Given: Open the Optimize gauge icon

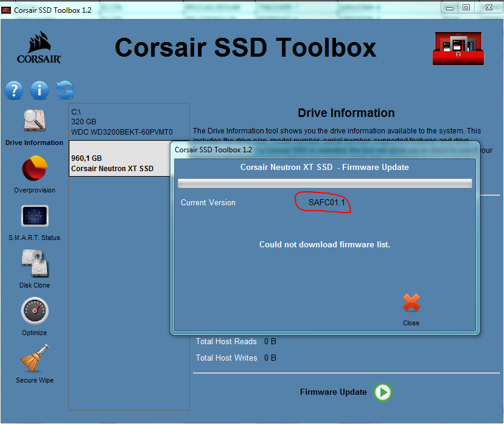Looking at the screenshot, I should tap(35, 311).
